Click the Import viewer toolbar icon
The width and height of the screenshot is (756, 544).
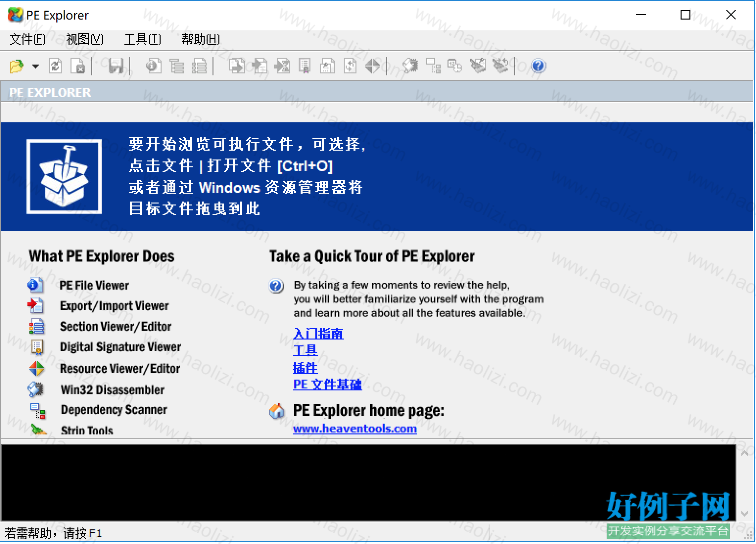coord(260,66)
